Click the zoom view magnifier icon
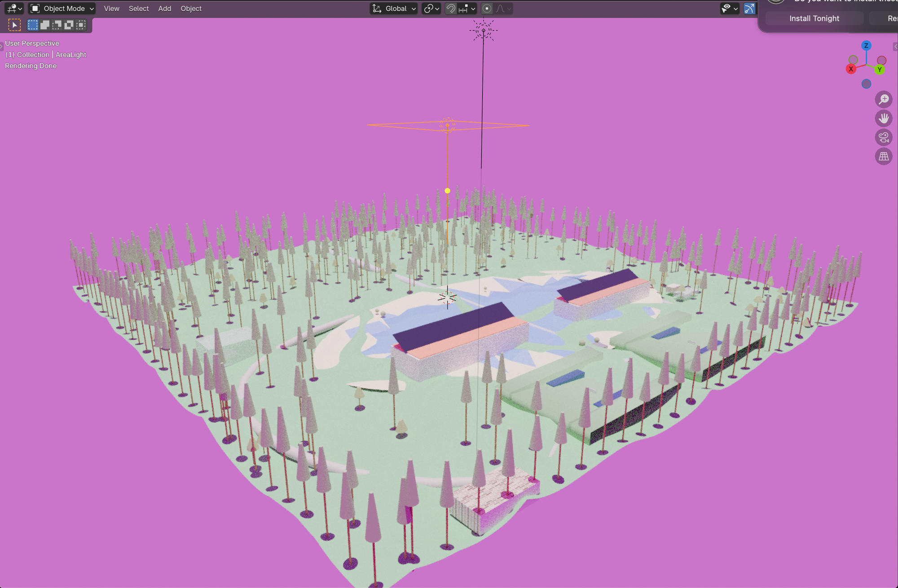898x588 pixels. coord(884,99)
